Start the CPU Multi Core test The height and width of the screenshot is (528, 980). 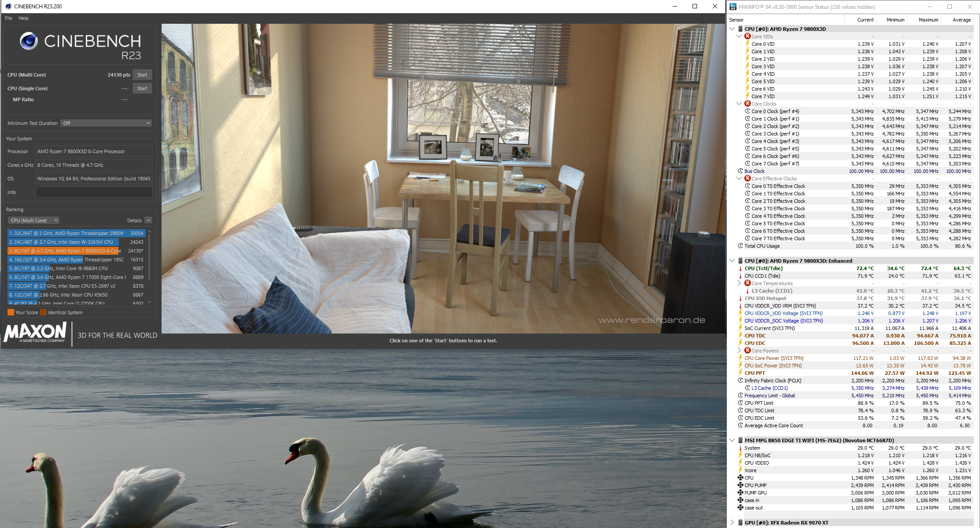point(142,75)
